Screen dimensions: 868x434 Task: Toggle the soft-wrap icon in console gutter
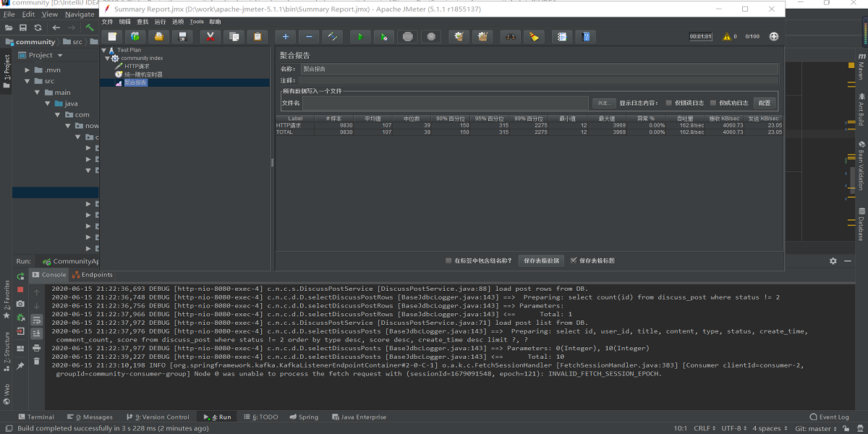click(37, 319)
